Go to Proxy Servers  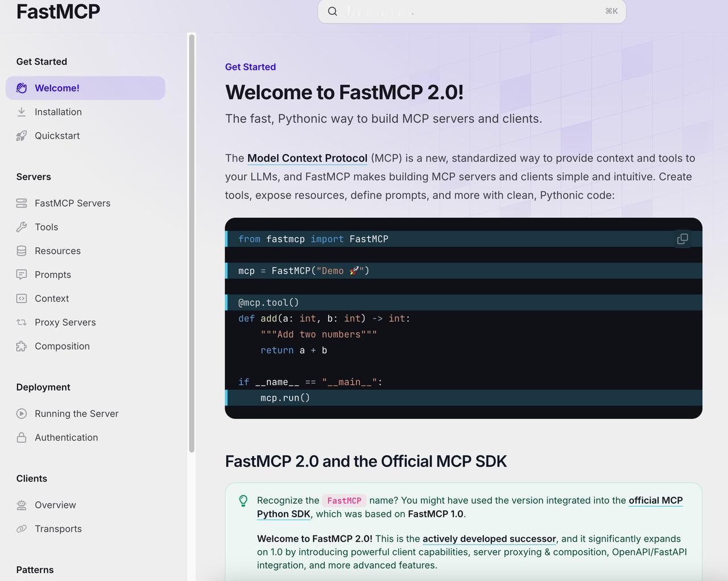[x=85, y=322]
